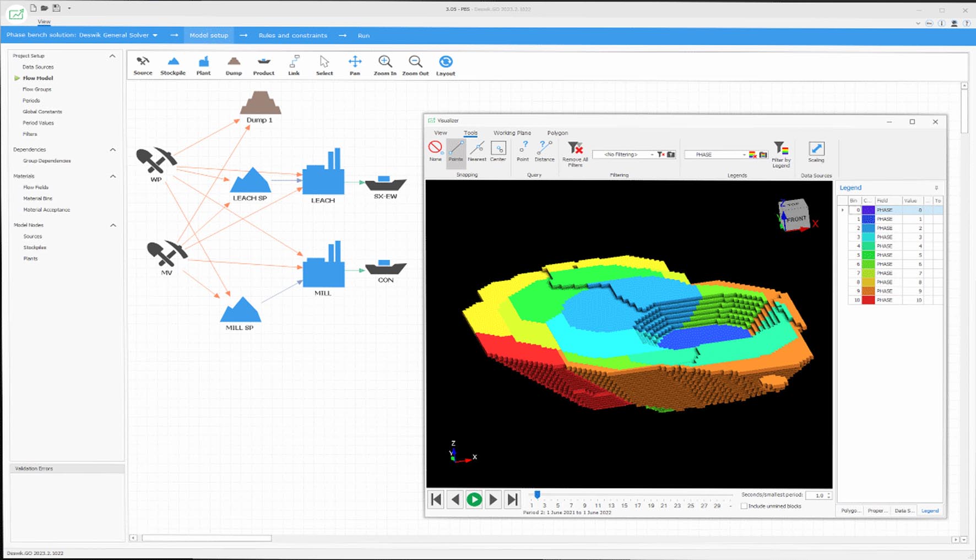The width and height of the screenshot is (976, 560).
Task: Open Material Acceptance in the sidebar
Action: pos(46,210)
